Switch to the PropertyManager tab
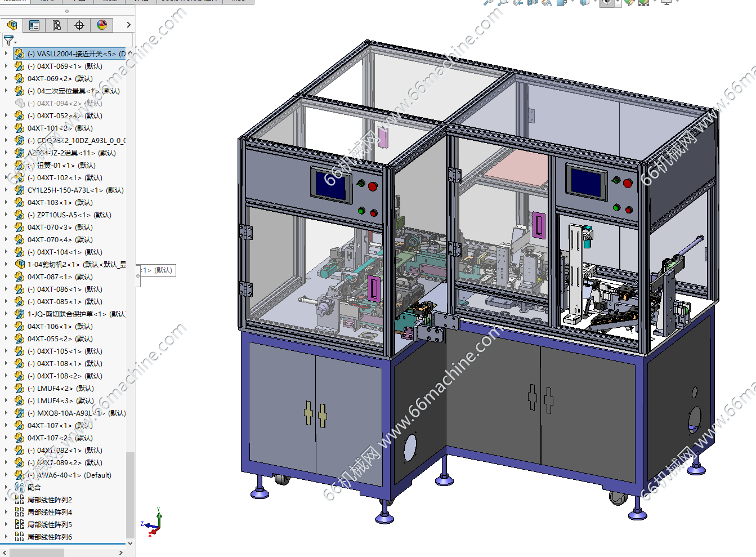The height and width of the screenshot is (557, 756). point(34,25)
